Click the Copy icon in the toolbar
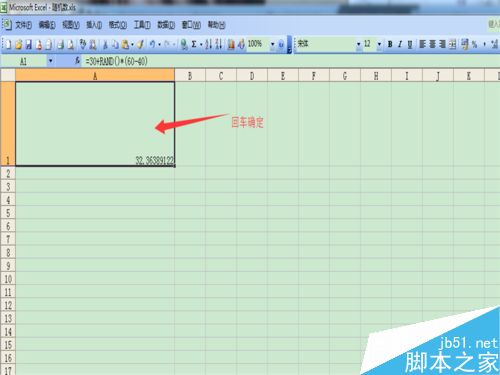This screenshot has height=375, width=500. click(x=115, y=44)
